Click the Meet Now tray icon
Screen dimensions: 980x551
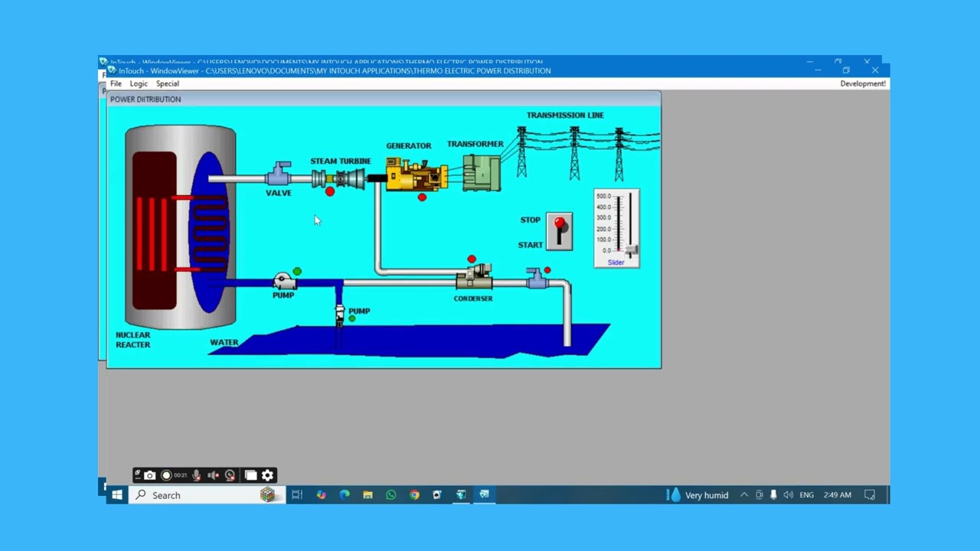759,495
